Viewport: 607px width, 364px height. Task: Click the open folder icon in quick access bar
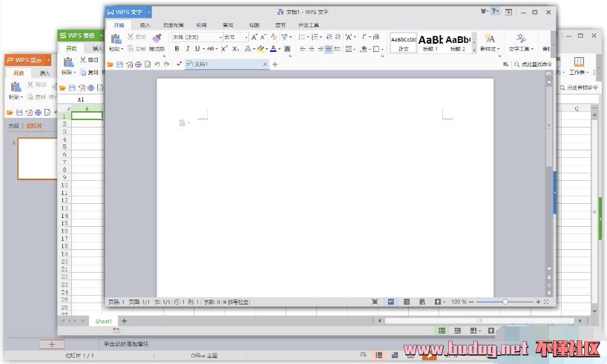(x=111, y=64)
